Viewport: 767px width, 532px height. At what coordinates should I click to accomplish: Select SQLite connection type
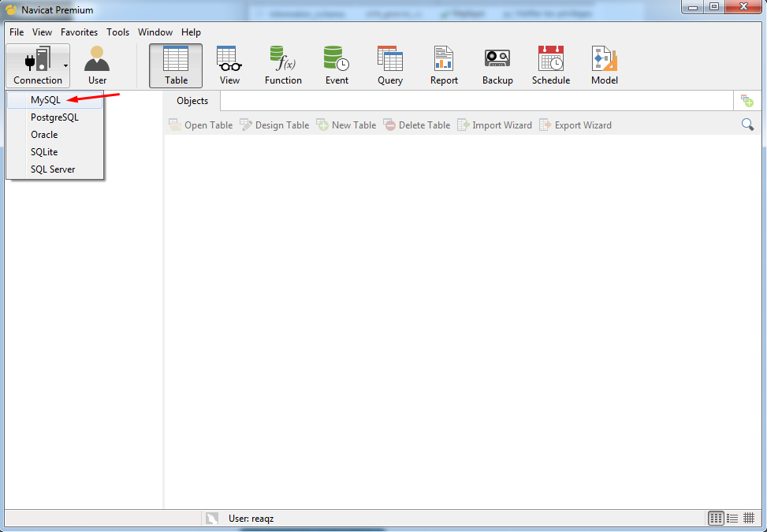coord(55,152)
